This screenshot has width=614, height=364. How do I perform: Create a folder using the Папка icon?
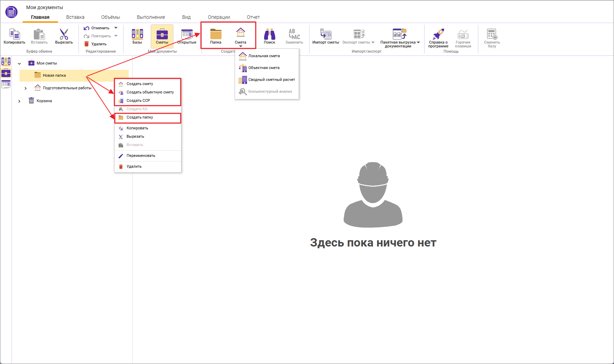(216, 36)
